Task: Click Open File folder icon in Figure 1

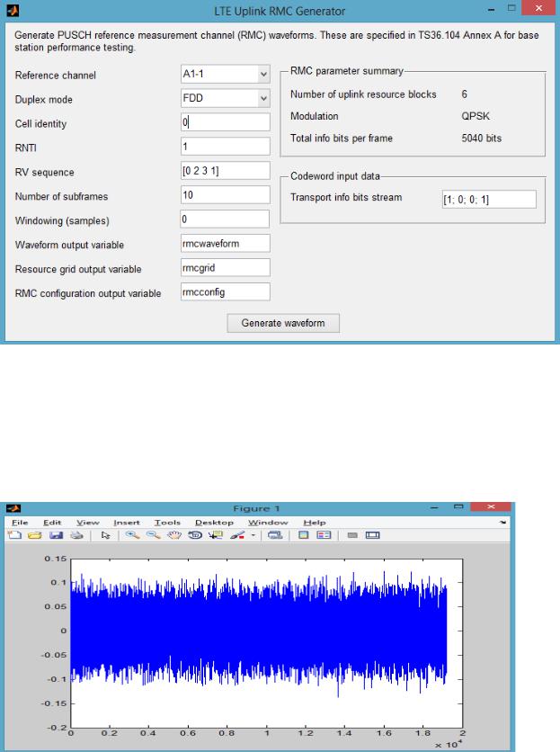Action: click(x=34, y=534)
